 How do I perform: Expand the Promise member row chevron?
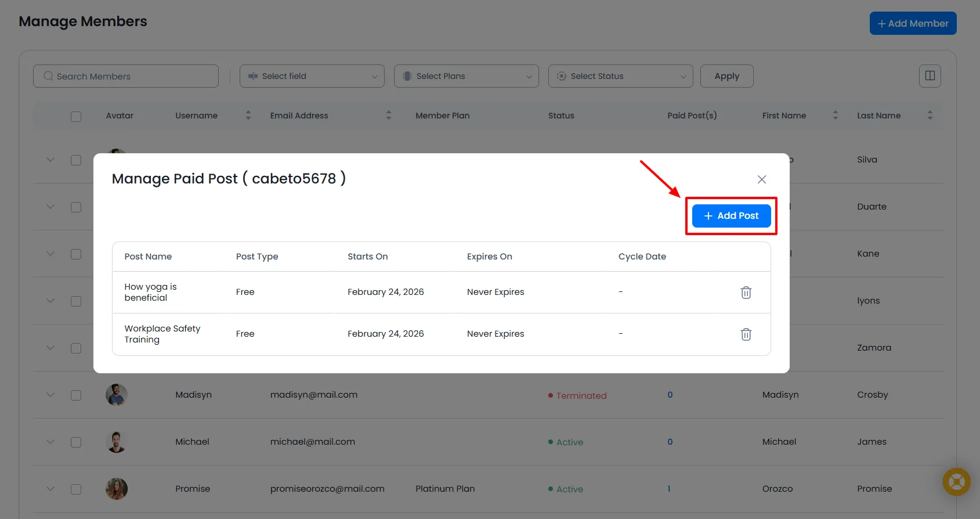[50, 489]
